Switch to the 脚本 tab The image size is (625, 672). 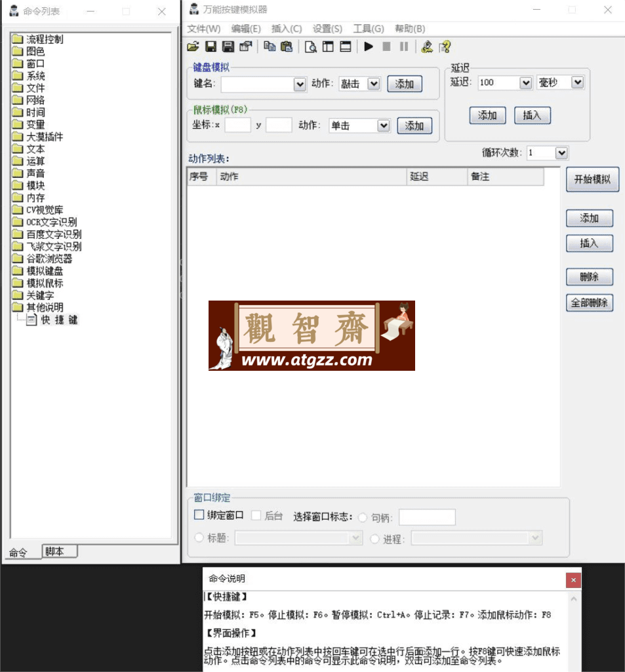[60, 551]
